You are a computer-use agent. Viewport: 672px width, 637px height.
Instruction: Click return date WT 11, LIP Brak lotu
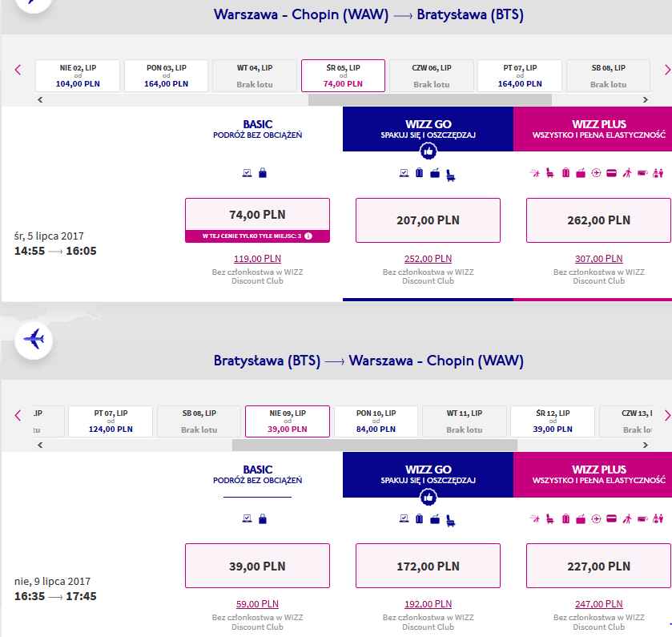pyautogui.click(x=464, y=421)
